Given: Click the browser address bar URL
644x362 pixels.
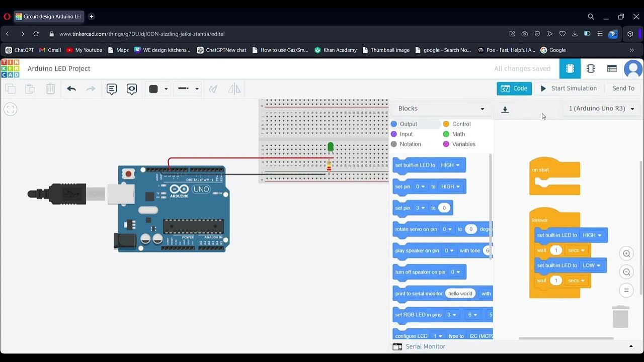Looking at the screenshot, I should point(142,34).
